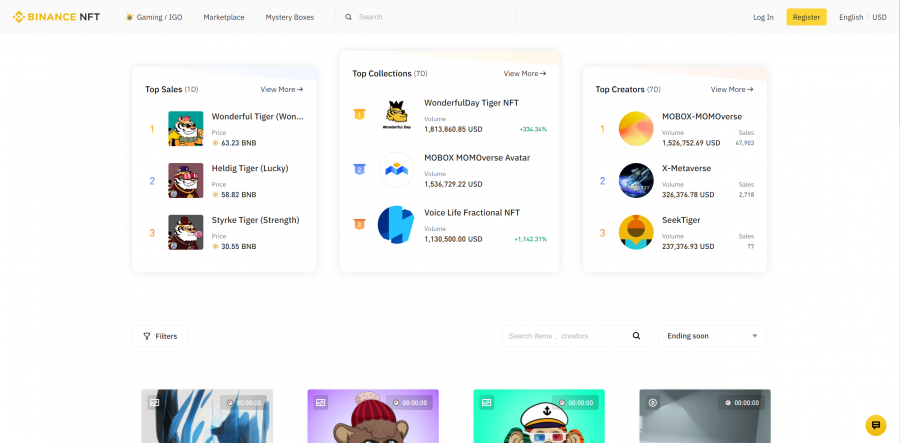Viewport: 900px width, 443px height.
Task: Click the +1,142.31% change value
Action: pyautogui.click(x=531, y=239)
